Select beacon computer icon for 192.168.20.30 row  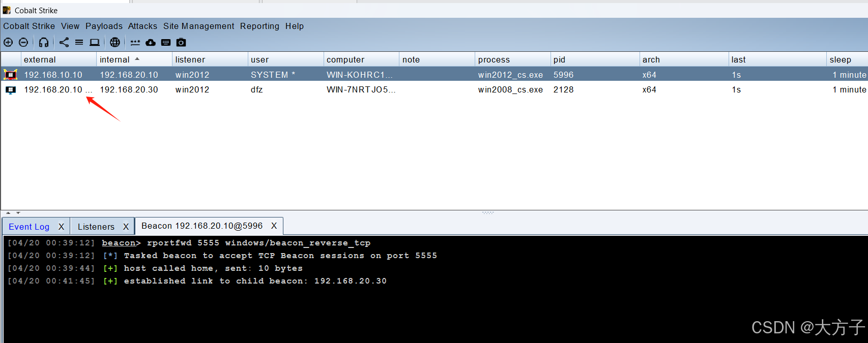[x=10, y=90]
